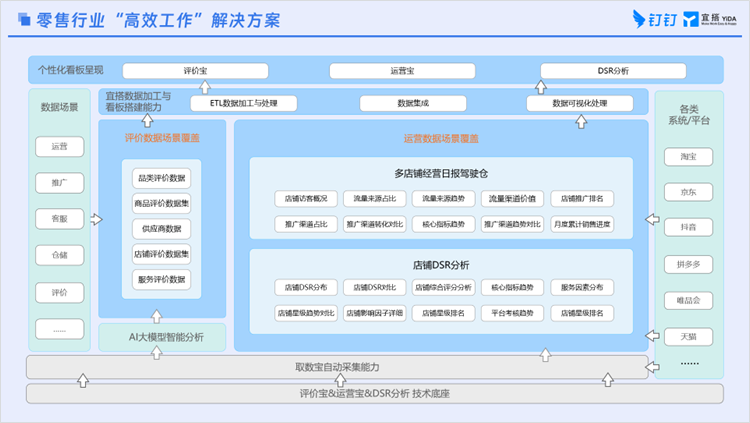Open the 店铺DSR分布 card
The image size is (750, 423).
coord(306,288)
